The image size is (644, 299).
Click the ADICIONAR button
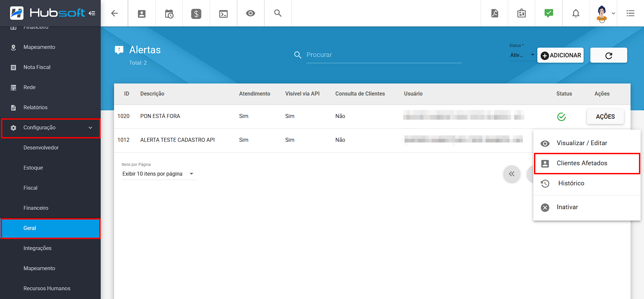560,55
